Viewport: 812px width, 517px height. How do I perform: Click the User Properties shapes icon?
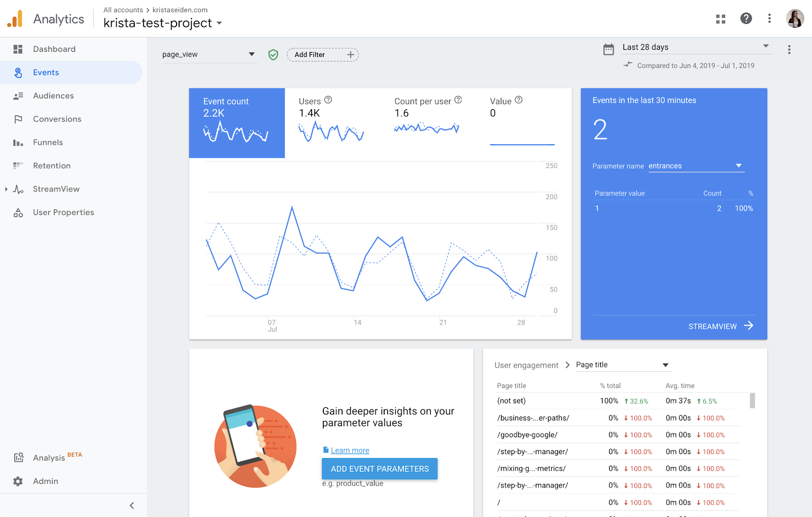click(x=18, y=213)
